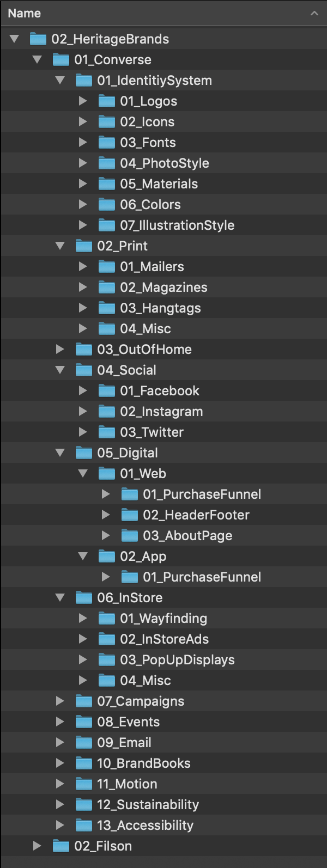Screen dimensions: 327x868
Task: Click the 03_Fonts folder icon
Action: point(107,142)
